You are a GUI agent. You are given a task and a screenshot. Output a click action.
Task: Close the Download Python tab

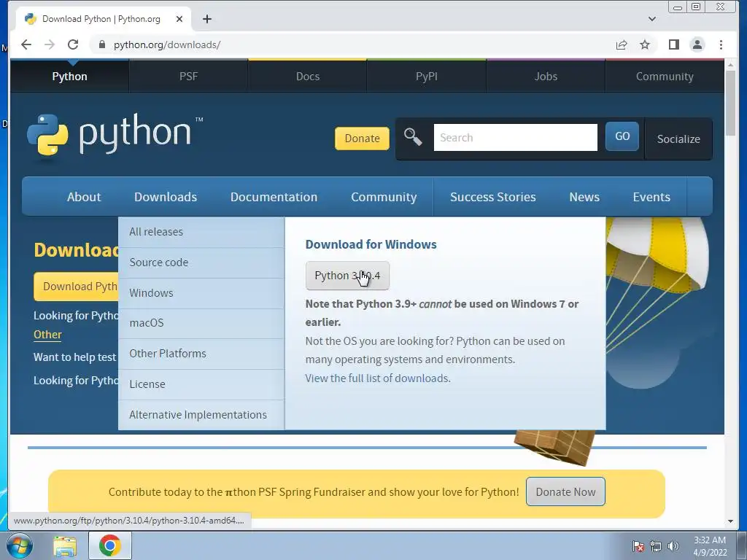pos(179,19)
